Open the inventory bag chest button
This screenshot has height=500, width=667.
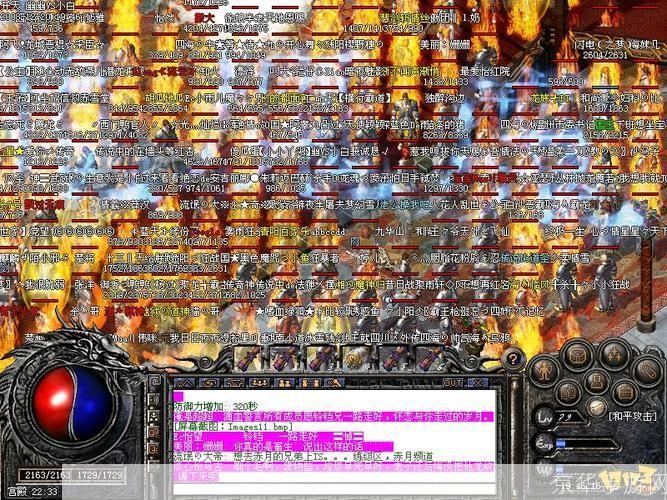coord(577,355)
